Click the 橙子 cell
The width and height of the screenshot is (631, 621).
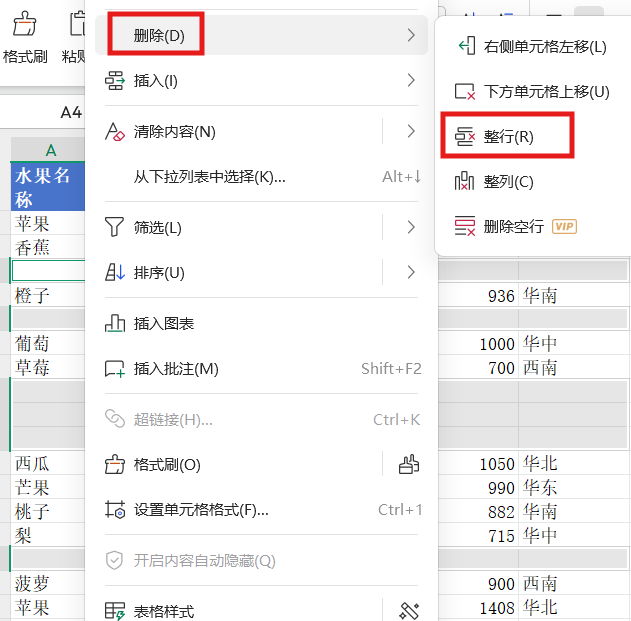pyautogui.click(x=48, y=295)
